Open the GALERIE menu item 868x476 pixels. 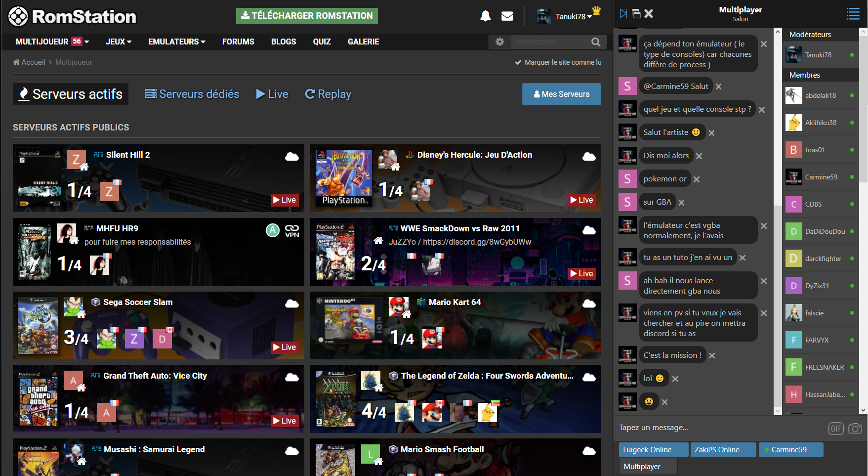click(x=364, y=42)
